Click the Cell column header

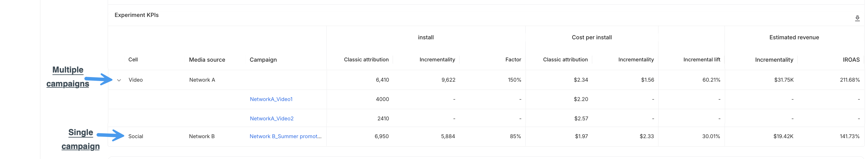click(133, 60)
